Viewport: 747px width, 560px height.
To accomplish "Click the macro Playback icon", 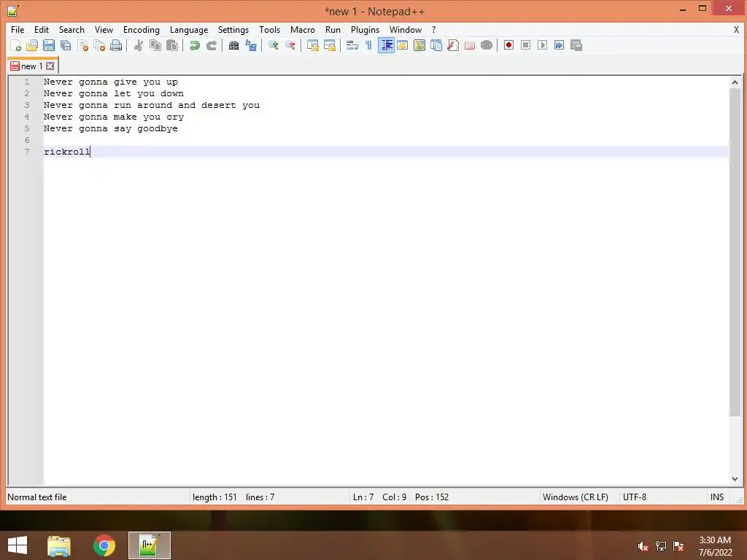I will click(542, 45).
